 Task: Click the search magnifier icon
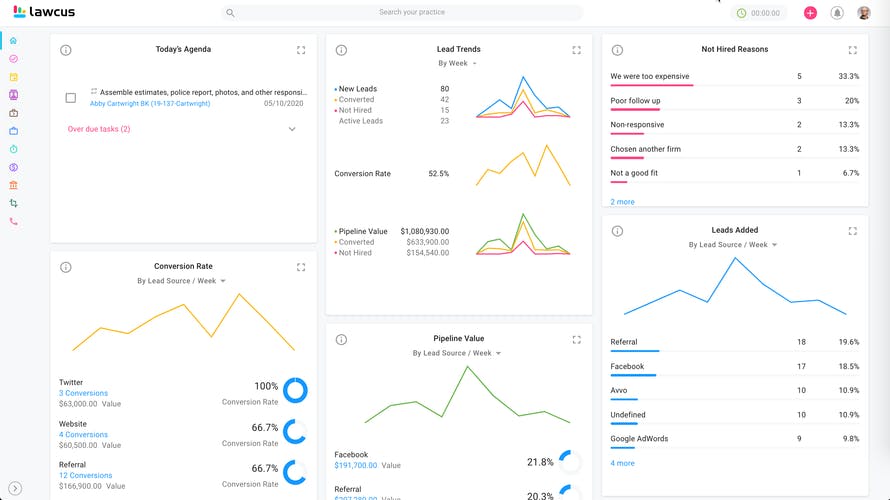tap(230, 12)
